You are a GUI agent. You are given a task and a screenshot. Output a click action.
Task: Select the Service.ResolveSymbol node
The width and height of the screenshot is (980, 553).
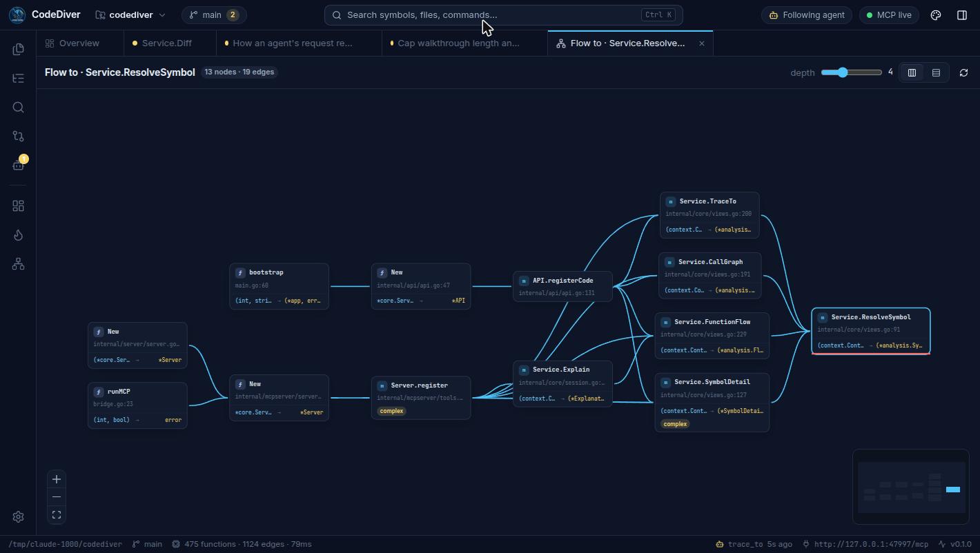coord(871,331)
